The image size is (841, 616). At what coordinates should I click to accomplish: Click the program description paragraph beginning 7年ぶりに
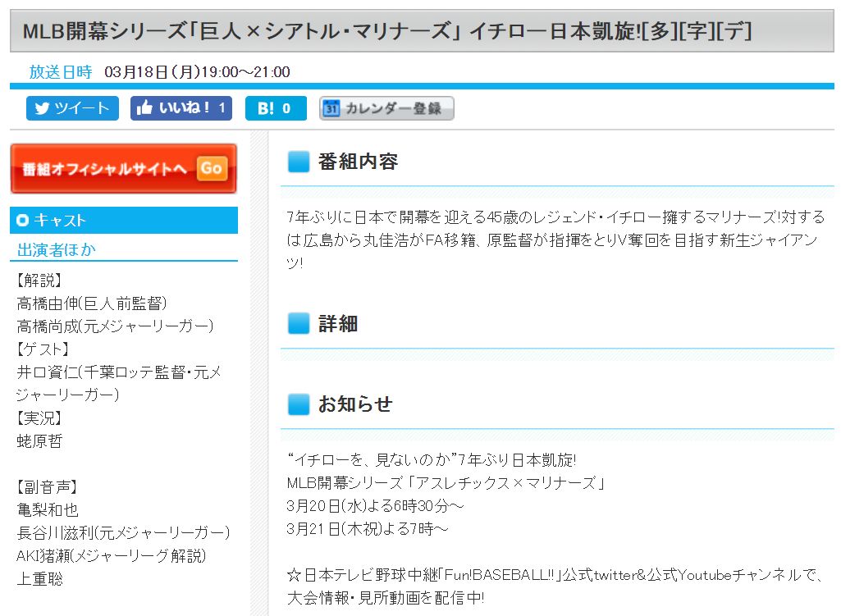pos(555,240)
